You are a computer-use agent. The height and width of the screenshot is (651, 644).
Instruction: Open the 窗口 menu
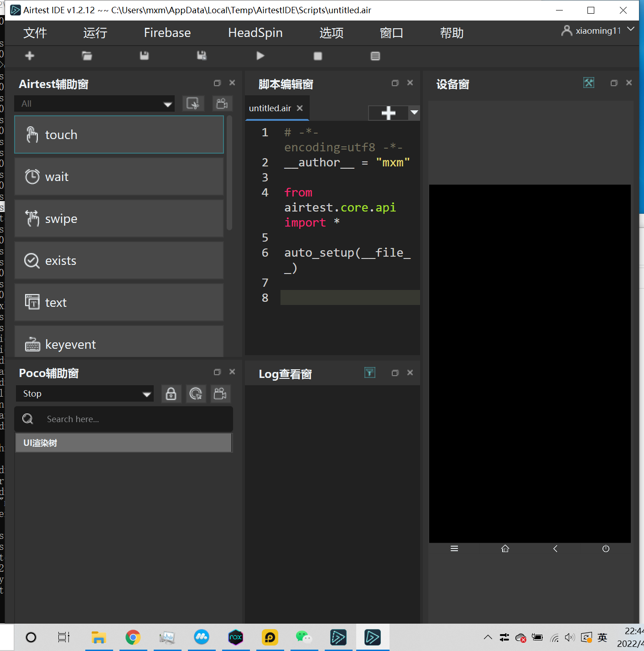click(x=392, y=33)
